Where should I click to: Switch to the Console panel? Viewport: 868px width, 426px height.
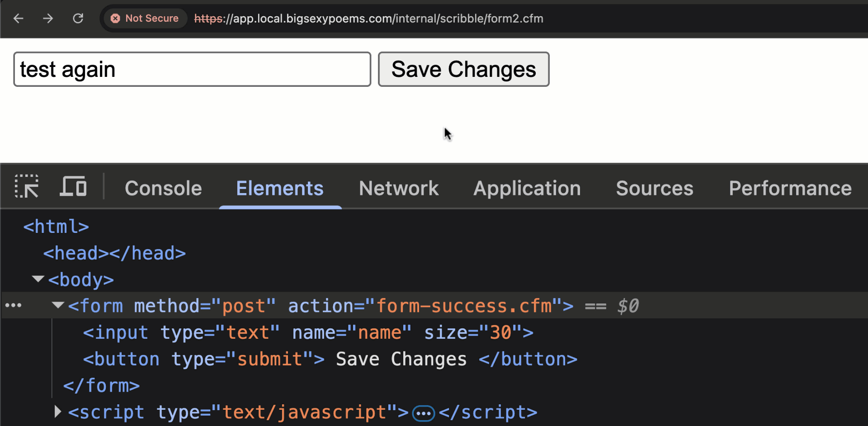pos(164,188)
